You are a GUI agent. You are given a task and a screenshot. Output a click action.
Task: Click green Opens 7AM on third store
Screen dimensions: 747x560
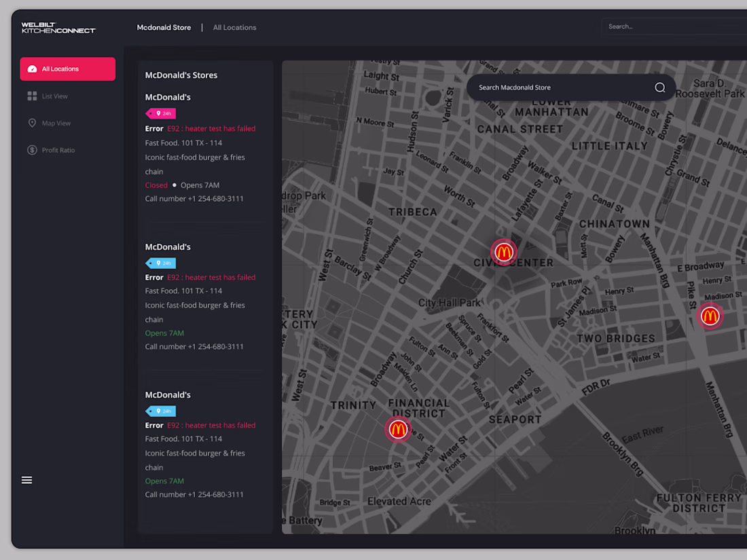click(x=164, y=481)
